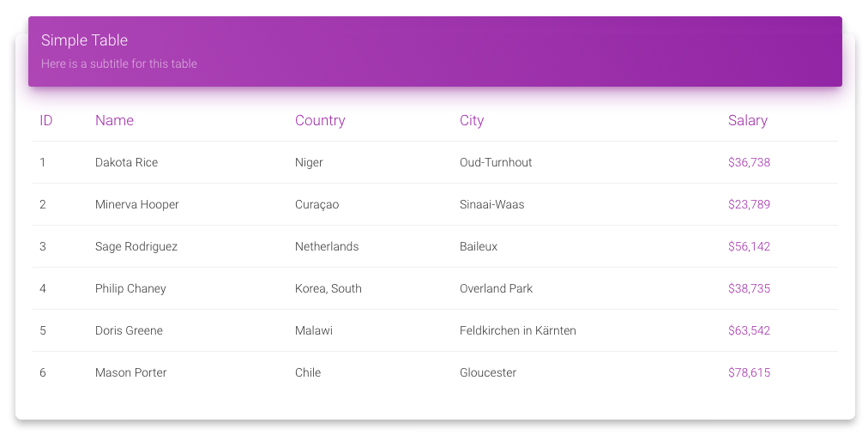Image resolution: width=868 pixels, height=435 pixels.
Task: Click the $78,615 salary value
Action: coord(749,372)
